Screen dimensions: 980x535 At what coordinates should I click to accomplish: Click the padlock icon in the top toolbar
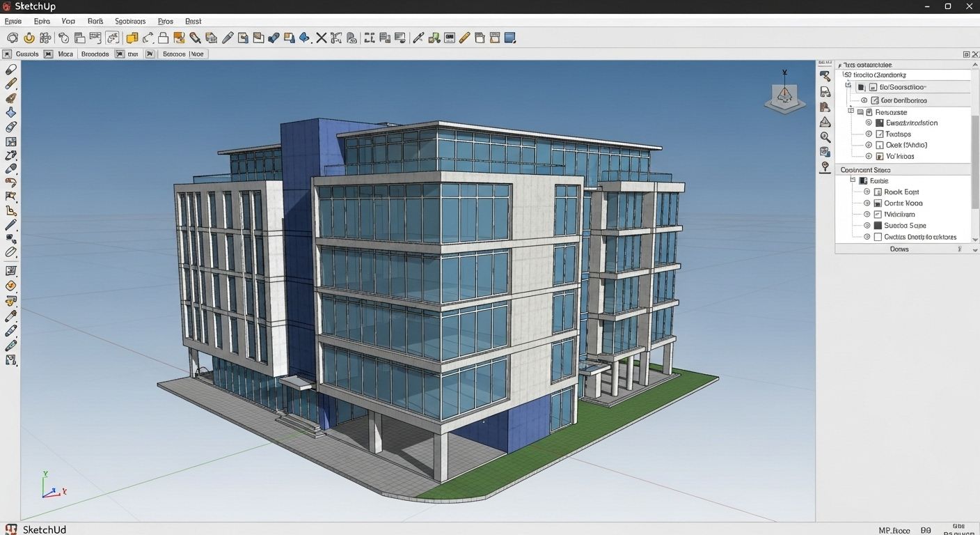tap(163, 38)
